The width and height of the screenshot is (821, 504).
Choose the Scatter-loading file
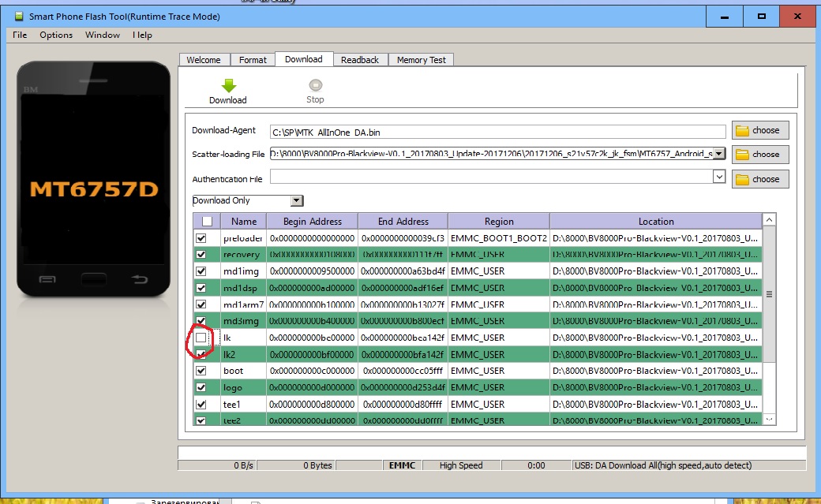[760, 155]
